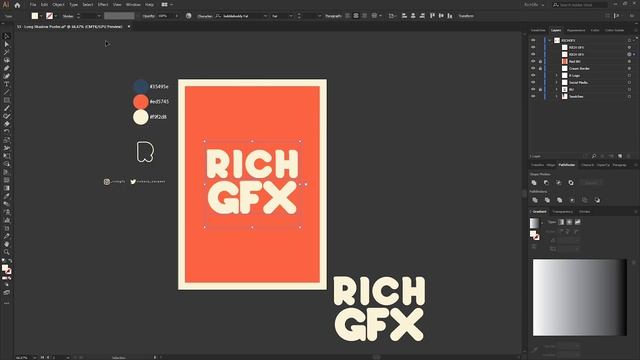The width and height of the screenshot is (640, 360).
Task: Click Exclude in Pathfinder shape modes
Action: tap(571, 182)
